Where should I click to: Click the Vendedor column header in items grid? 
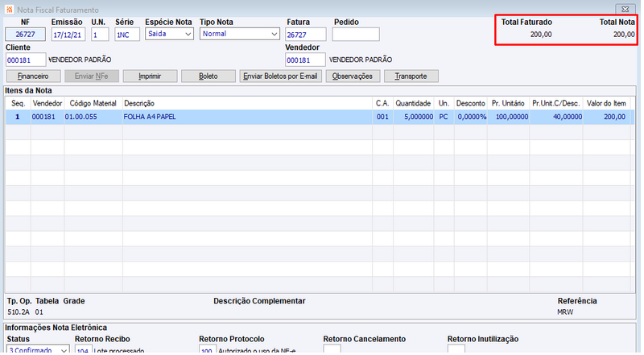pos(47,104)
